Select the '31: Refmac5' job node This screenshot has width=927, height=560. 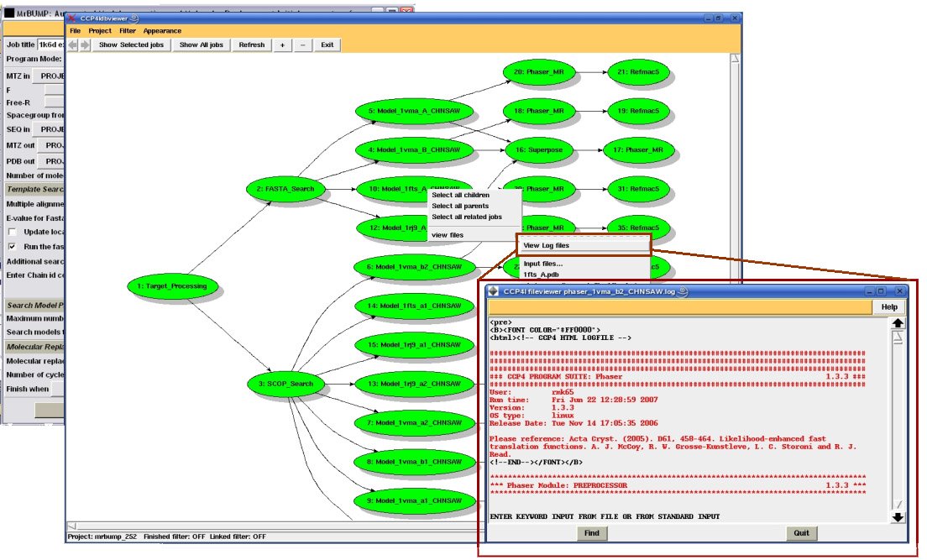point(638,189)
